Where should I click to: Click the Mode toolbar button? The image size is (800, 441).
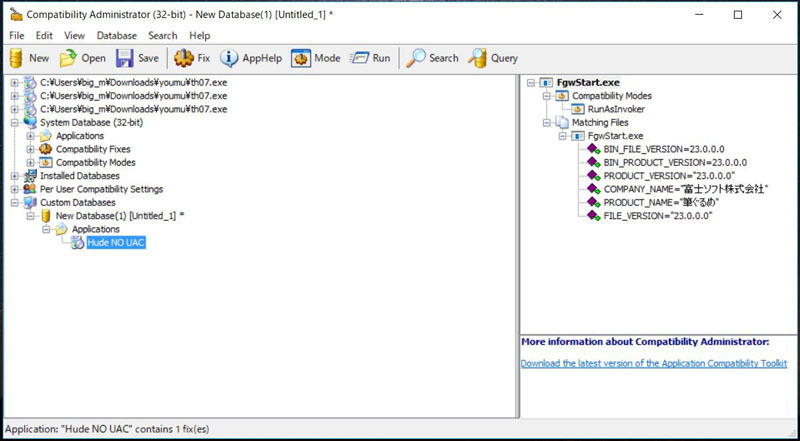click(x=316, y=58)
